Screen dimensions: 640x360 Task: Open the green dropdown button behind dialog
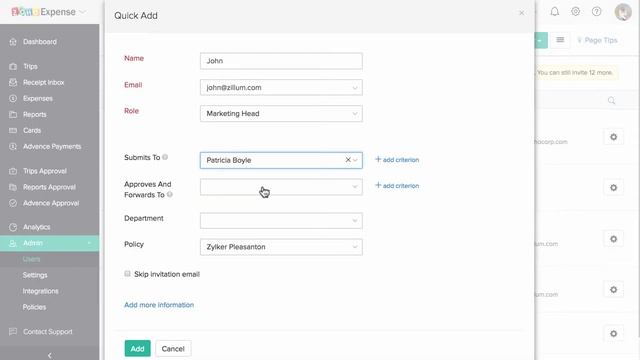[x=541, y=40]
